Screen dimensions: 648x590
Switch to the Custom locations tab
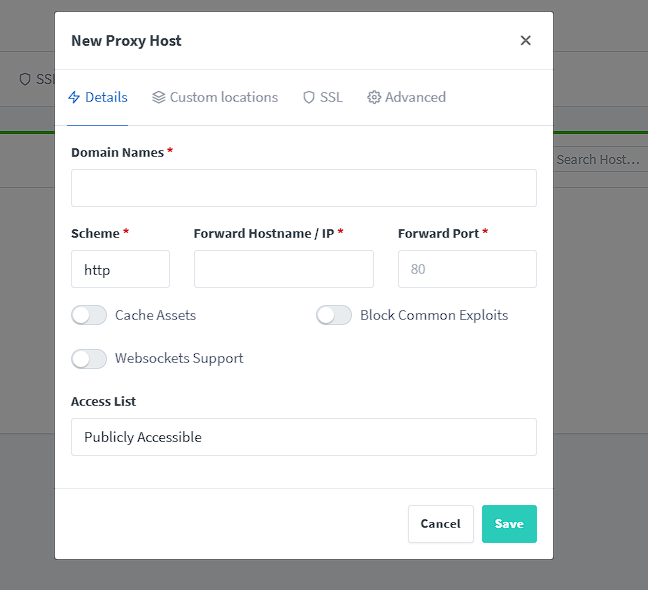click(x=223, y=98)
